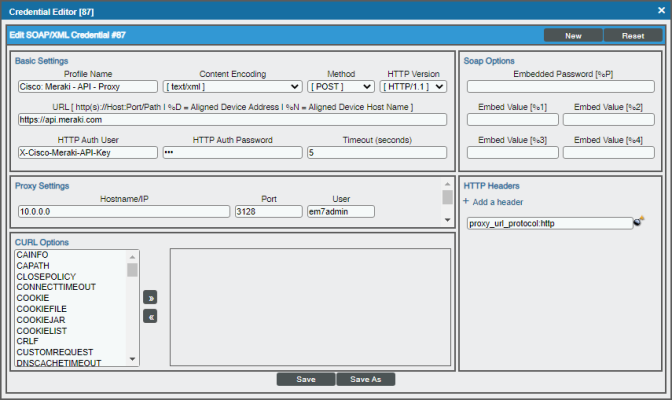Click the Save As button
672x400 pixels.
point(366,379)
